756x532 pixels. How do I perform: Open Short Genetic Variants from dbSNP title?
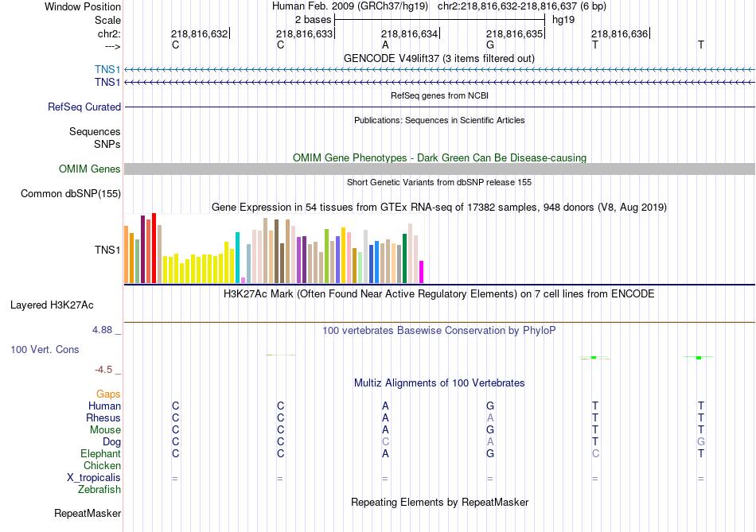pyautogui.click(x=439, y=182)
